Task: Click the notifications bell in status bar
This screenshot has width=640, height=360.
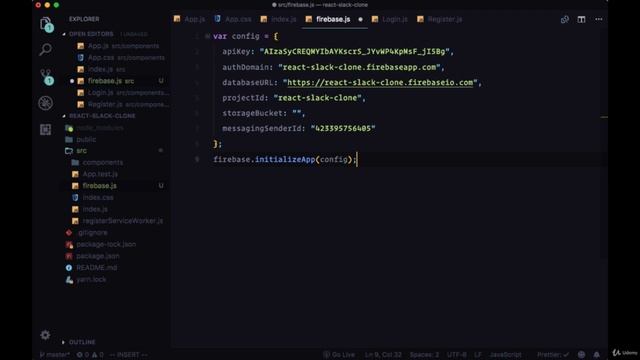Action: (x=596, y=355)
